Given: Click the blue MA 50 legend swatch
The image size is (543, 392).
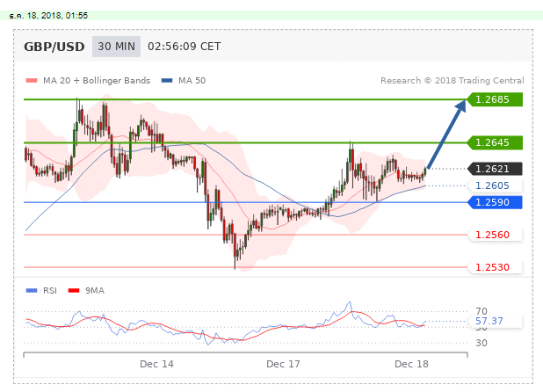Looking at the screenshot, I should [167, 81].
